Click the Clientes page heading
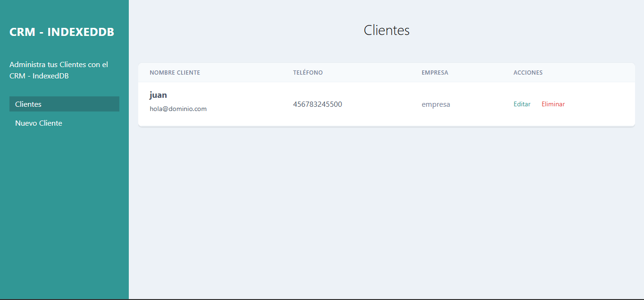The image size is (644, 300). coord(386,30)
